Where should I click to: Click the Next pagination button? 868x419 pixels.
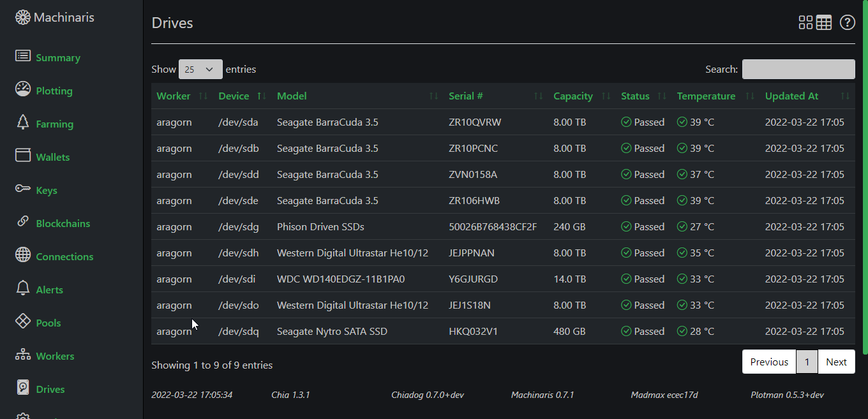tap(836, 362)
